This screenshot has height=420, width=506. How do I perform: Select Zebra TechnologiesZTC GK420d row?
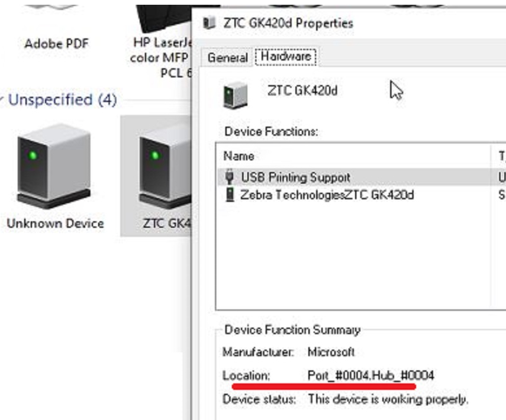point(327,195)
